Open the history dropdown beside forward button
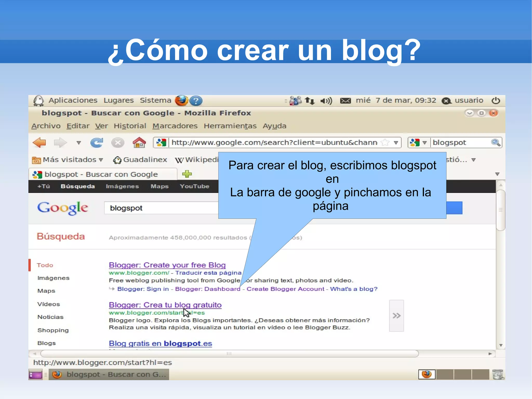This screenshot has width=532, height=399. click(x=79, y=143)
